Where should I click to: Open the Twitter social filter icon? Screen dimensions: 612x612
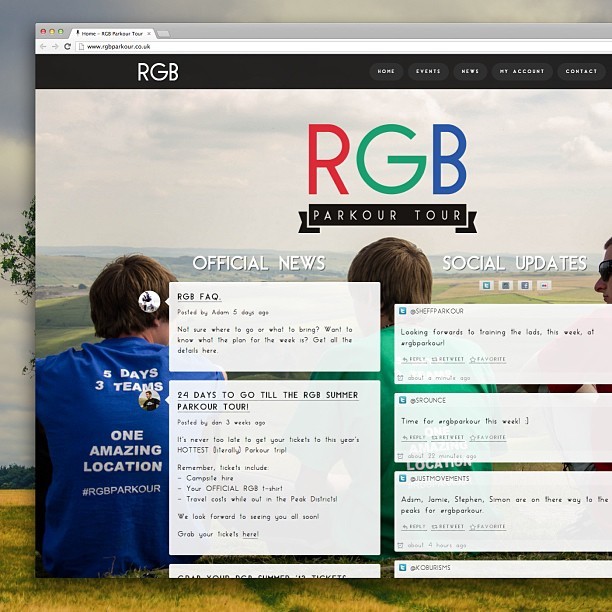(486, 286)
